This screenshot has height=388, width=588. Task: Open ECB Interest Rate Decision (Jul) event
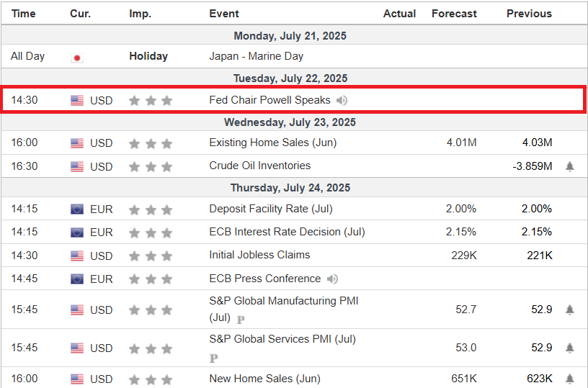(287, 232)
